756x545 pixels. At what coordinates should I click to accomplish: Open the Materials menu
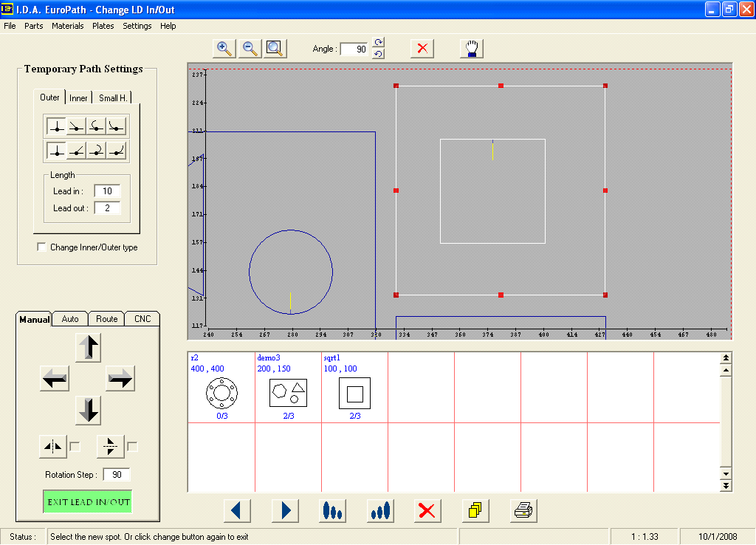click(x=67, y=26)
